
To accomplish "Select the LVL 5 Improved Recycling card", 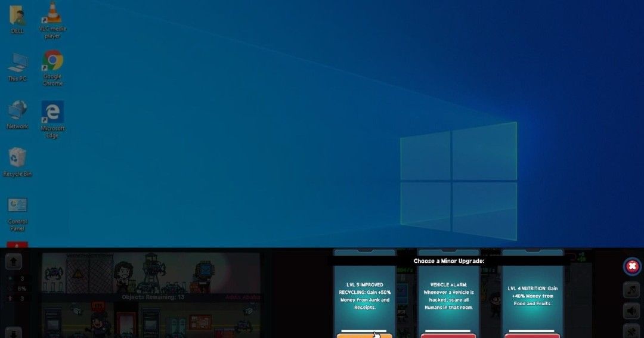I will (x=364, y=295).
